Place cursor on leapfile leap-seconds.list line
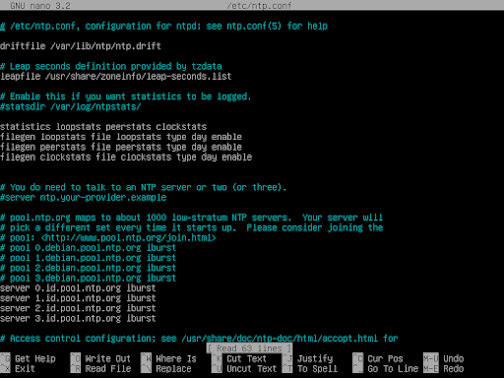This screenshot has width=504, height=378. pos(116,76)
